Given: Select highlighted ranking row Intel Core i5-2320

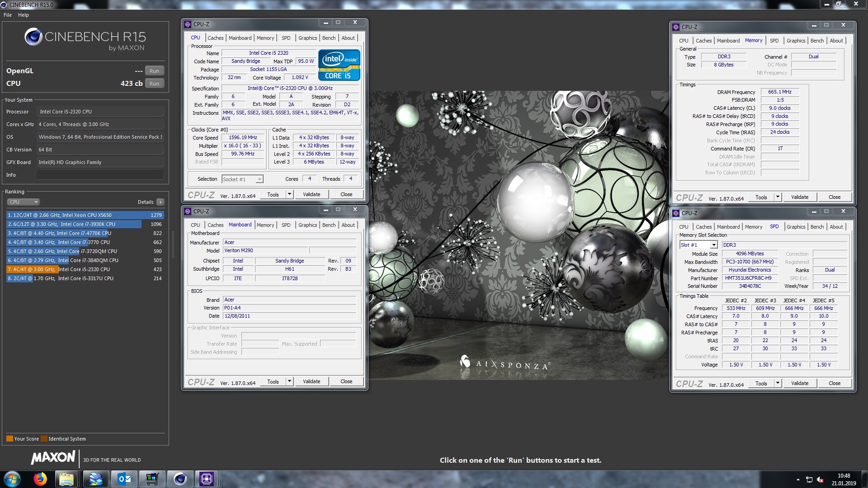Looking at the screenshot, I should (x=85, y=269).
